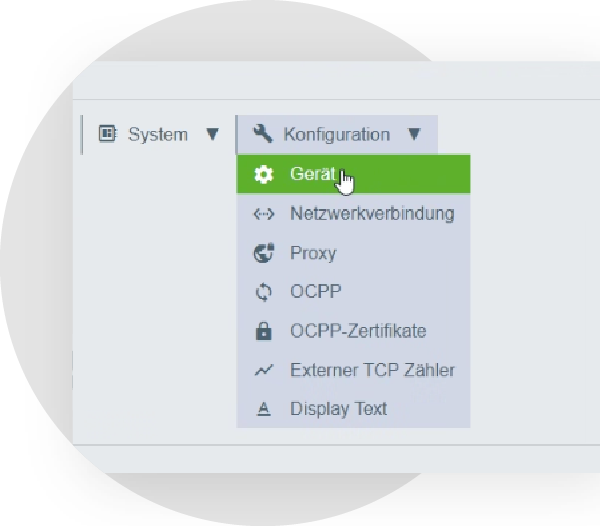
Task: Click the Konfiguration wrench icon
Action: [x=263, y=134]
